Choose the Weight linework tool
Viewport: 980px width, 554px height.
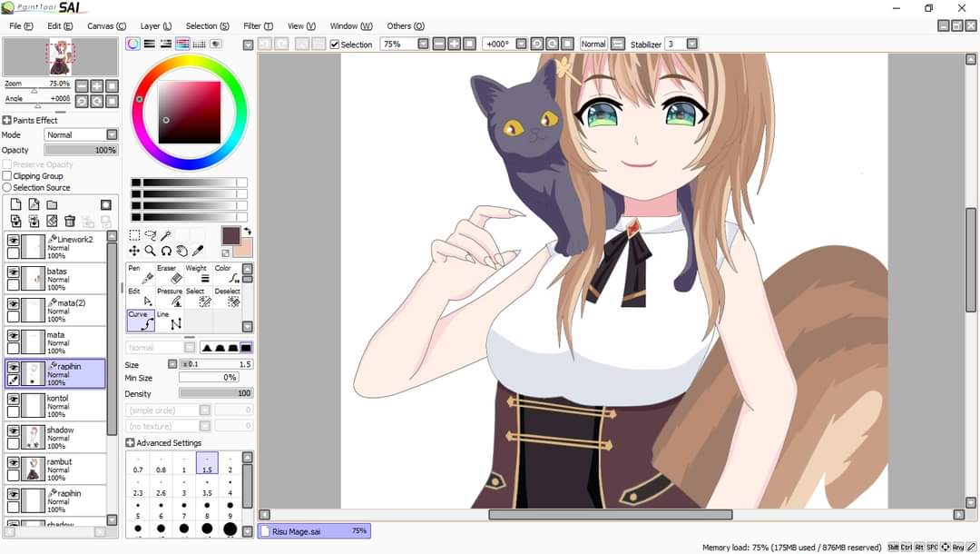coord(198,274)
